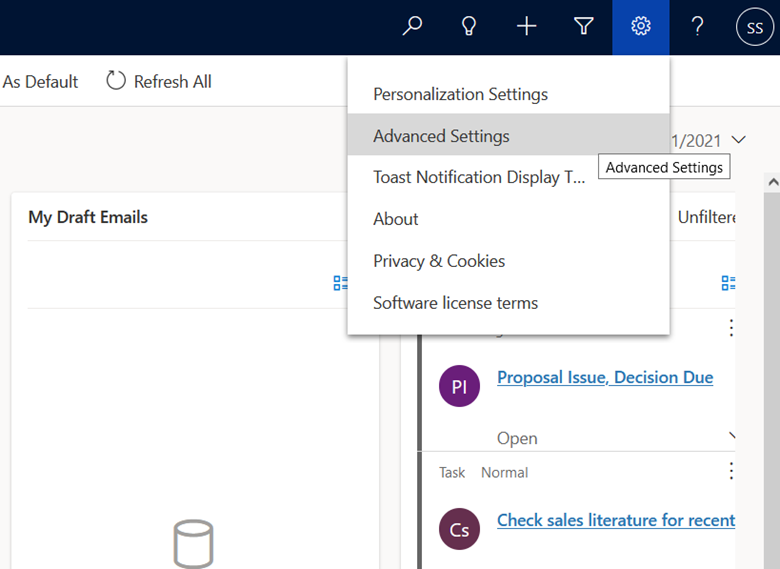This screenshot has width=780, height=569.
Task: Open the Proposal Issue, Decision Due link
Action: tap(605, 377)
